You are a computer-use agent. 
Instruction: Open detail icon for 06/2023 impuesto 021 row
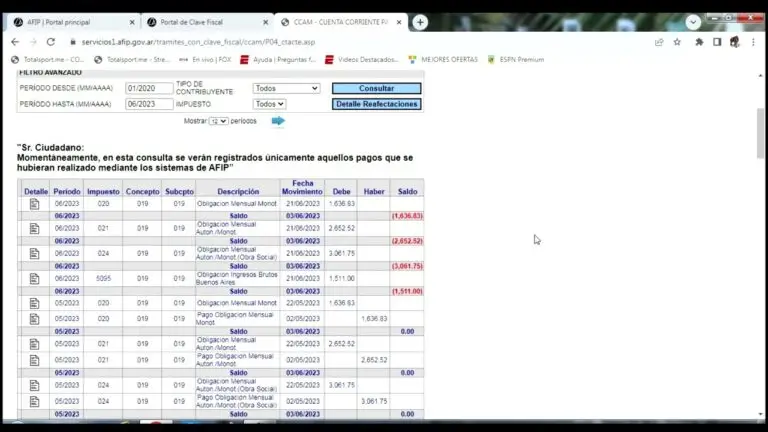tap(34, 228)
